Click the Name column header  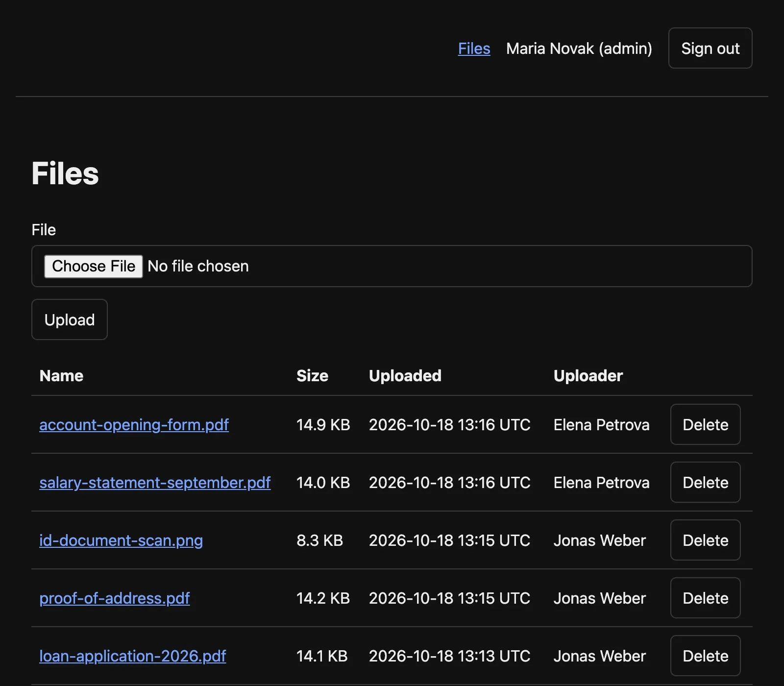[61, 375]
